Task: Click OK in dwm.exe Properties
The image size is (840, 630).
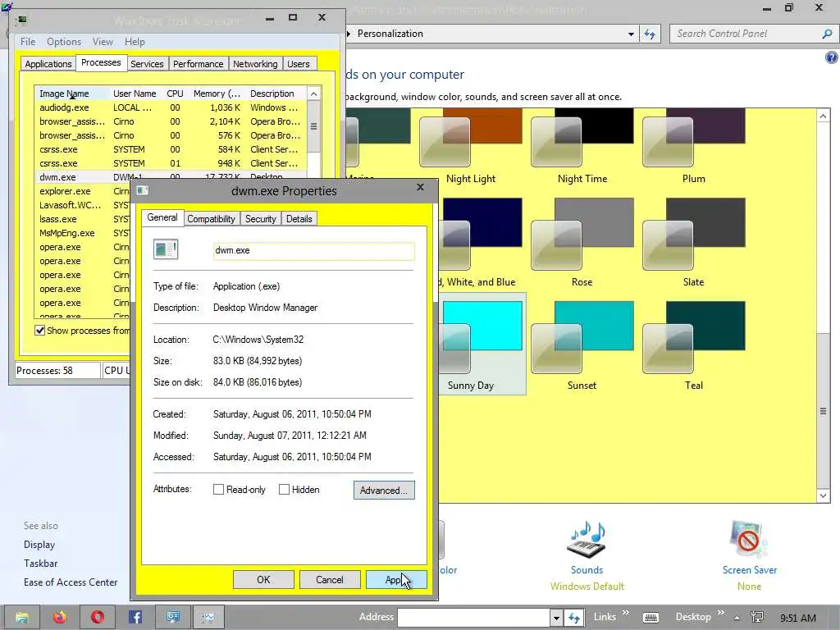Action: point(263,580)
